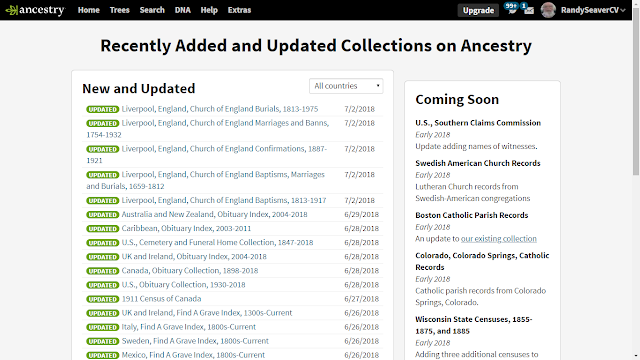Screen dimensions: 640x360
Task: Open Caribbean Obituary Index 2003-2011
Action: point(186,229)
